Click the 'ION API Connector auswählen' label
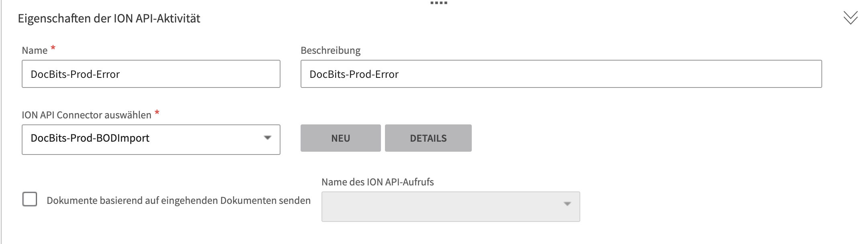The width and height of the screenshot is (868, 244). coord(86,115)
